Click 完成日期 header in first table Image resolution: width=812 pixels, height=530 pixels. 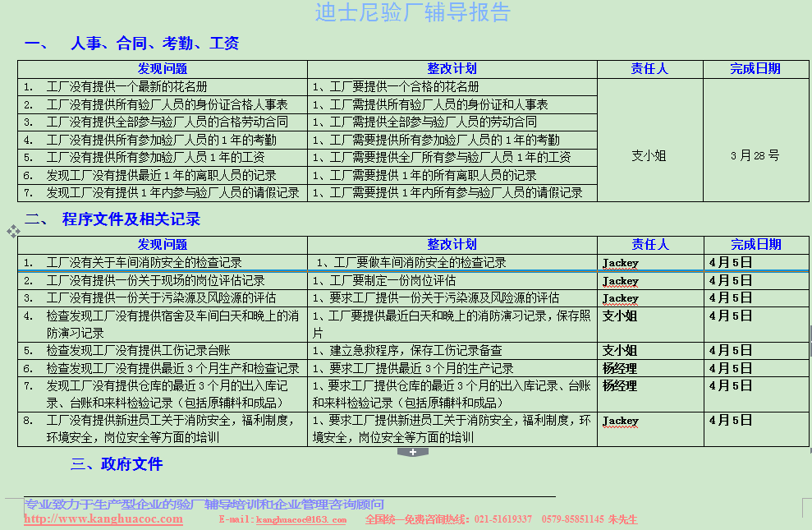(755, 68)
